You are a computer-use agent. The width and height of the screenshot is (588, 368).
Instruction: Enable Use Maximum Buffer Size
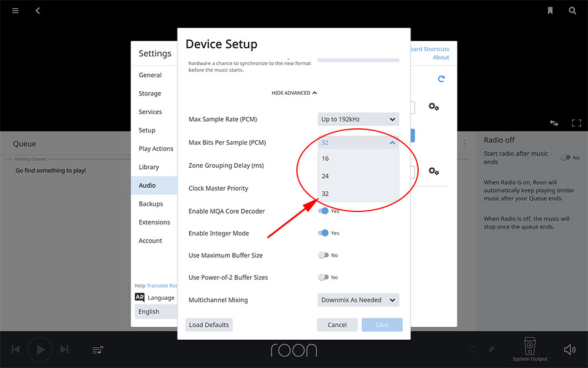tap(323, 256)
